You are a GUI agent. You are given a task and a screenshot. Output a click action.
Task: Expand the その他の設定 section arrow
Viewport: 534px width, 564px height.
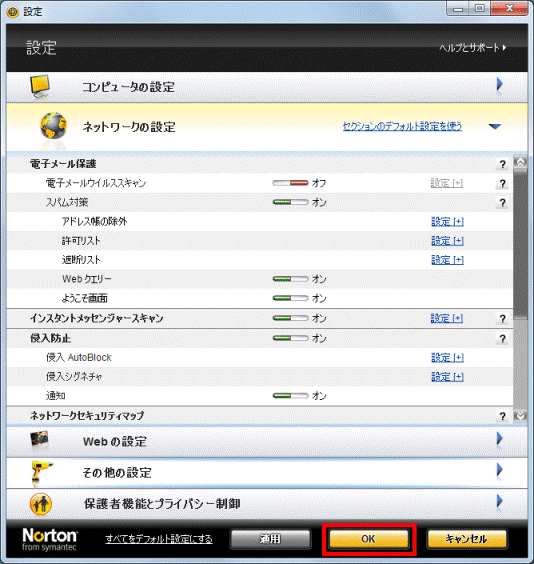[499, 470]
